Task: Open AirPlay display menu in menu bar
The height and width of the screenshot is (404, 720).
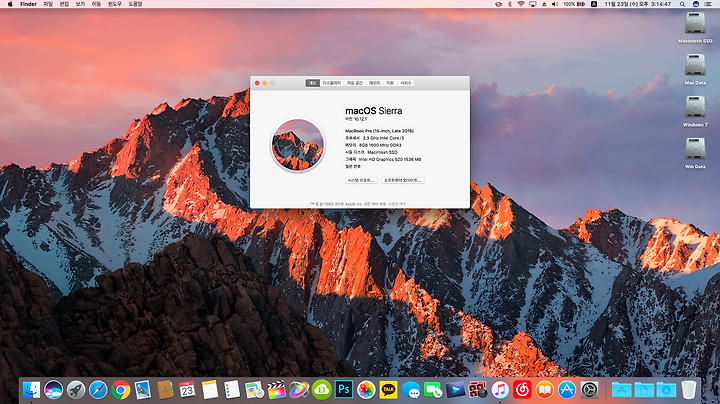Action: (x=533, y=4)
